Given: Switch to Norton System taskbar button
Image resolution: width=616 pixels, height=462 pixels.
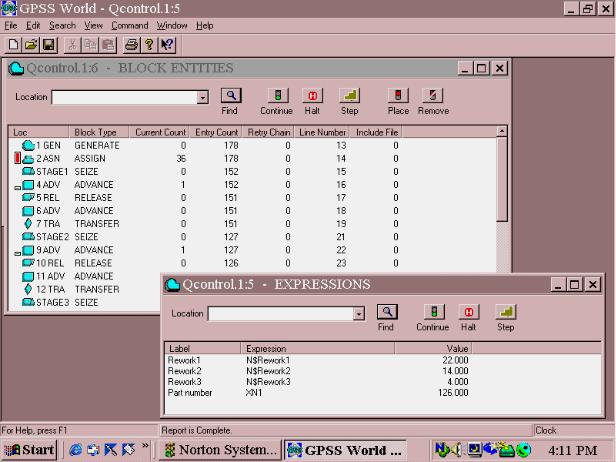Looking at the screenshot, I should tap(220, 450).
